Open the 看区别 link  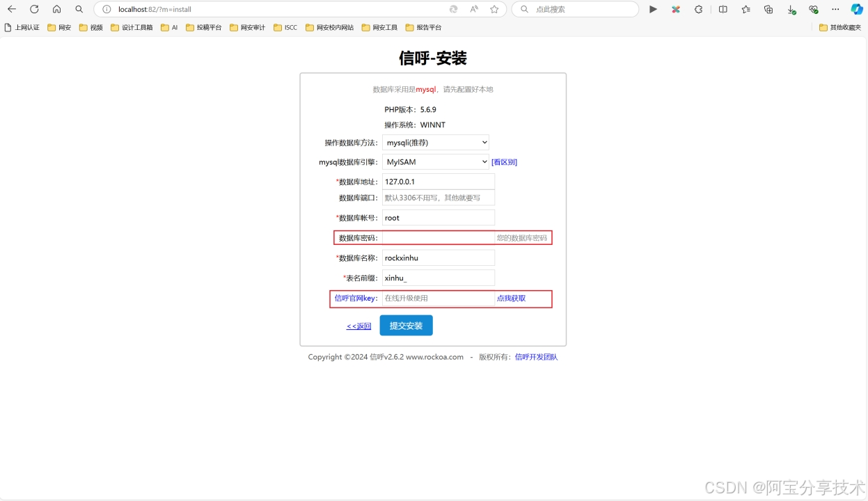tap(504, 162)
